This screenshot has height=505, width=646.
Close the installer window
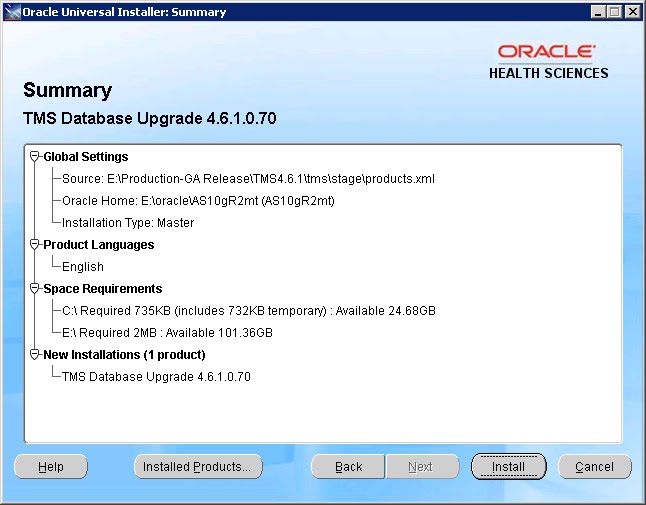(632, 12)
